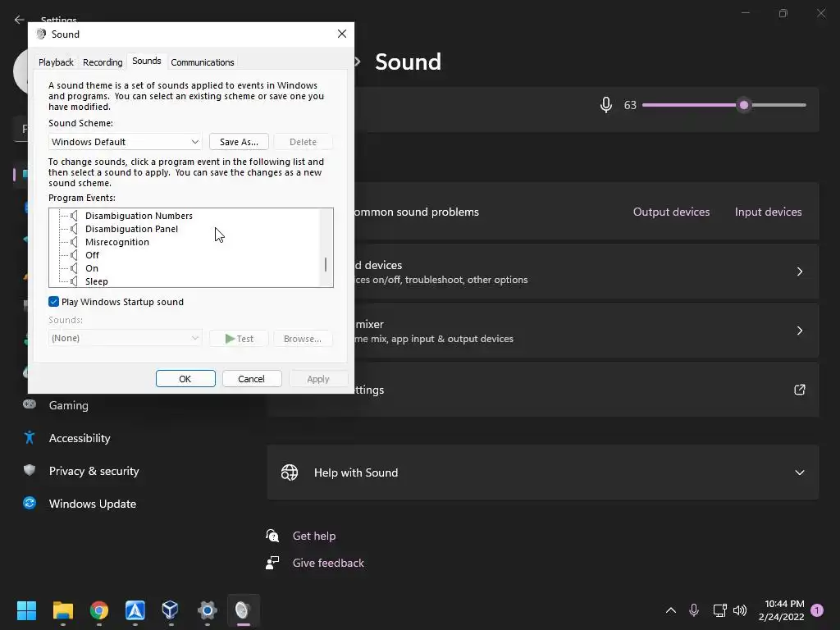840x630 pixels.
Task: Click the Privacy shield icon
Action: coord(30,470)
